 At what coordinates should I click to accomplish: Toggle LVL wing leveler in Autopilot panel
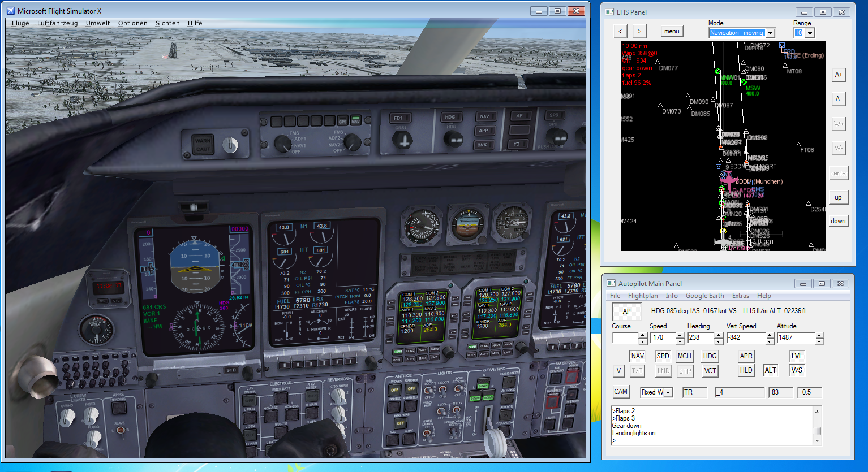pyautogui.click(x=797, y=356)
